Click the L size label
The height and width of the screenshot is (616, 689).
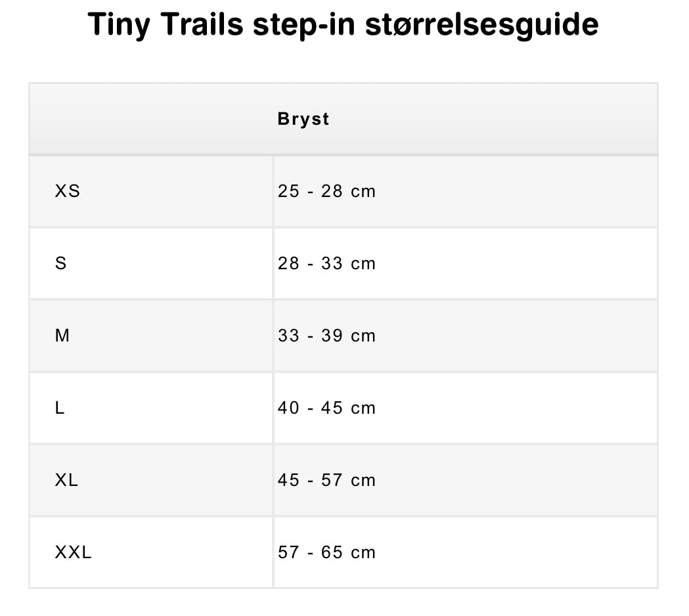pyautogui.click(x=60, y=408)
